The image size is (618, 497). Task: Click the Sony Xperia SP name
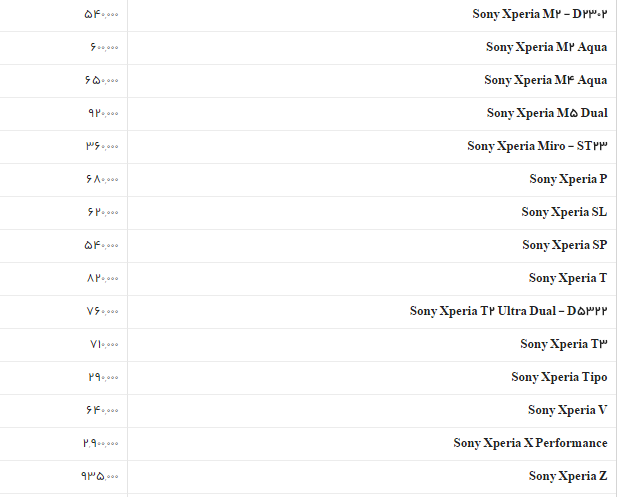(x=564, y=245)
